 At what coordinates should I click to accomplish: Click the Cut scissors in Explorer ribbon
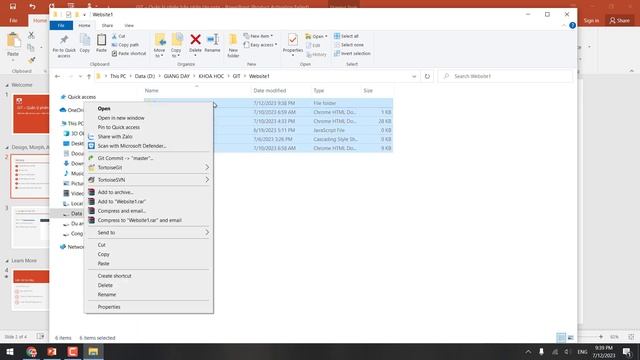click(115, 36)
